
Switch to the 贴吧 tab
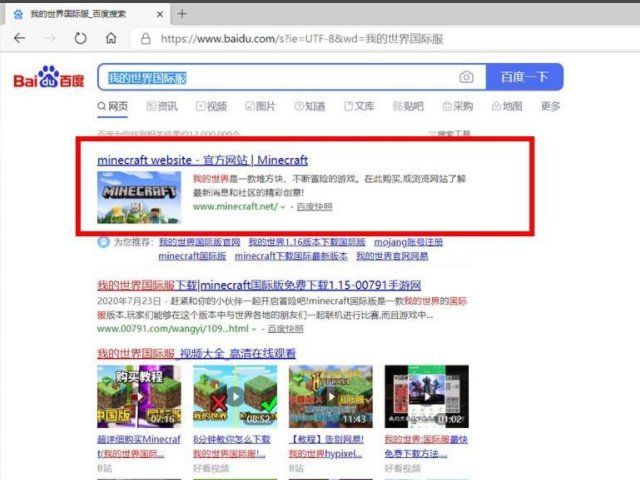[x=408, y=107]
